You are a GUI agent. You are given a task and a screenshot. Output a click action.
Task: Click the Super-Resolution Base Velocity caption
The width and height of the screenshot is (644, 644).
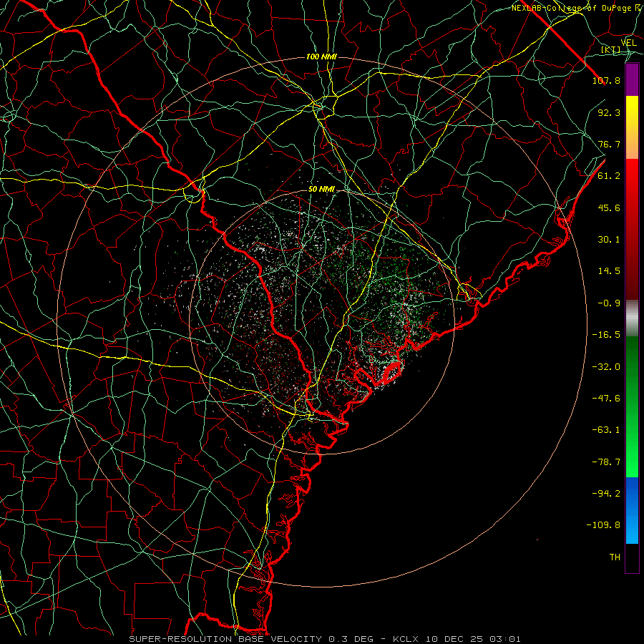324,639
